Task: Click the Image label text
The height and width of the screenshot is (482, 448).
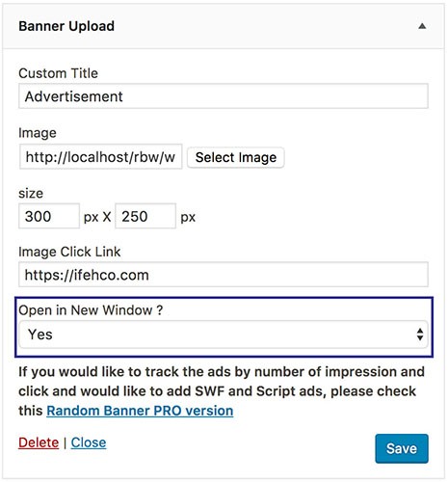Action: click(38, 133)
